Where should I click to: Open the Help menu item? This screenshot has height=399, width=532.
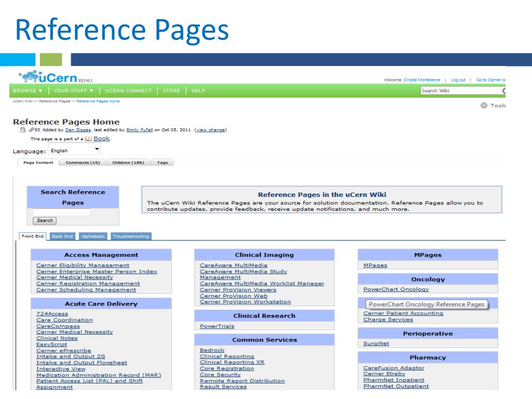[198, 90]
